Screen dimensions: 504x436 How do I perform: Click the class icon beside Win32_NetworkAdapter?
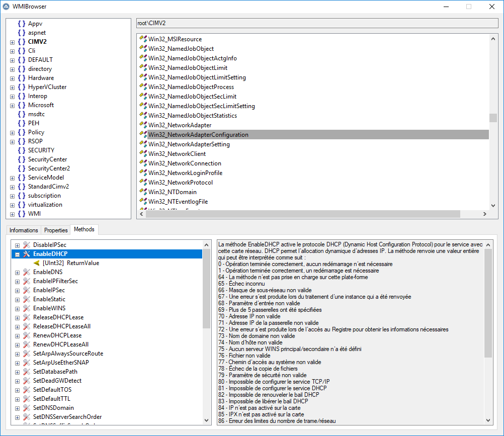point(143,125)
